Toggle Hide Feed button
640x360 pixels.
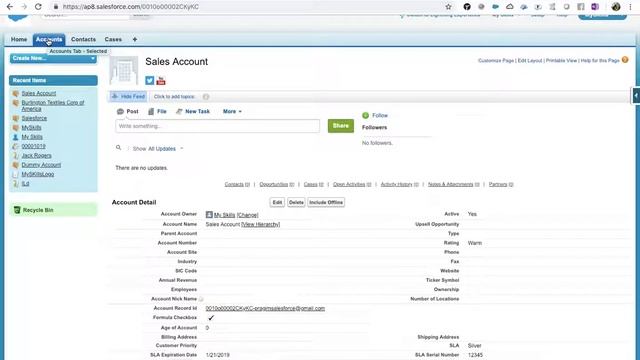(128, 96)
